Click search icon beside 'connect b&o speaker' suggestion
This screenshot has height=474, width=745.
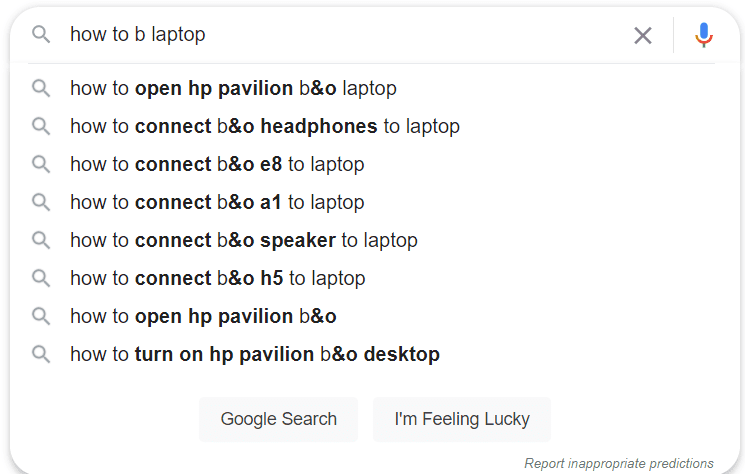tap(41, 240)
